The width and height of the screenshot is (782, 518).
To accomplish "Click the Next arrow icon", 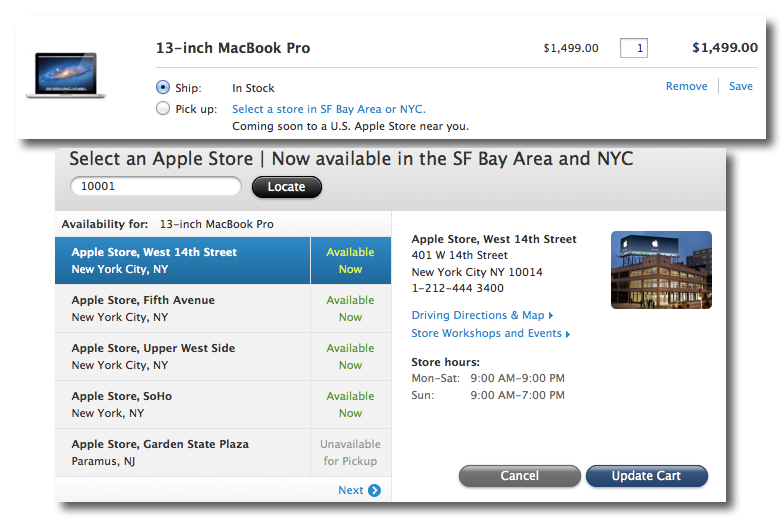I will [374, 491].
